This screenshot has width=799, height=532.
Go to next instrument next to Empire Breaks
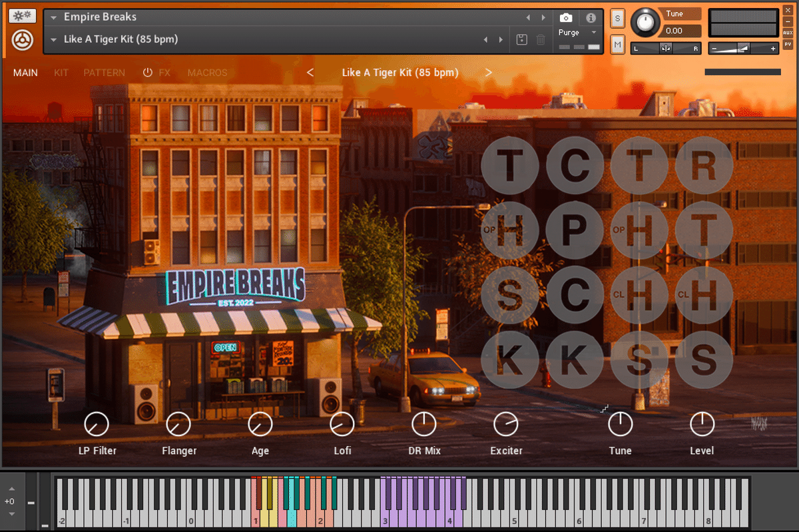[x=544, y=17]
